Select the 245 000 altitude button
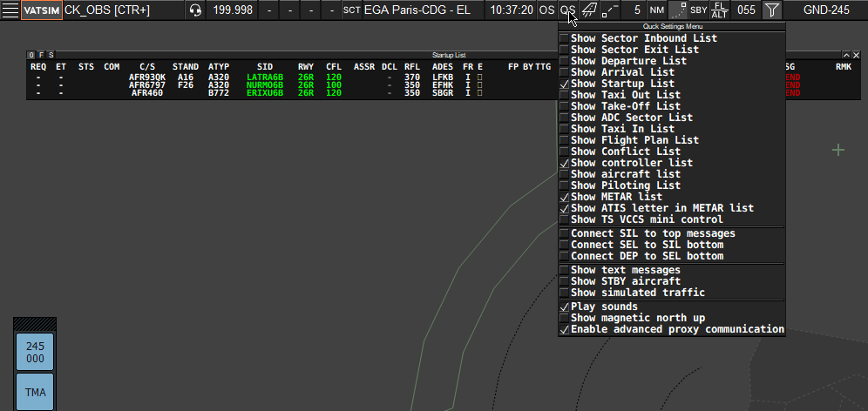Viewport: 868px width, 411px height. [x=35, y=352]
